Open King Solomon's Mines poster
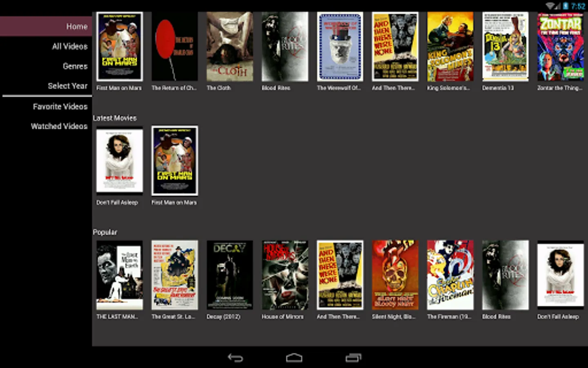 450,46
